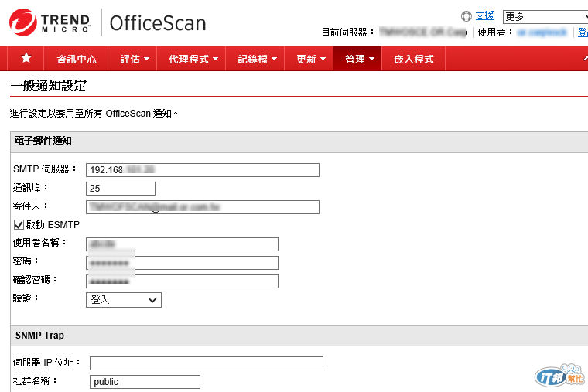588x392 pixels.
Task: Click the 支援 support link
Action: point(485,15)
